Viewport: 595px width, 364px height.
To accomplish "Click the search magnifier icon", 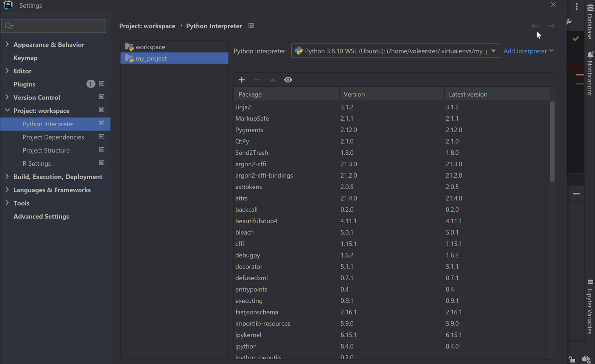I will (8, 26).
